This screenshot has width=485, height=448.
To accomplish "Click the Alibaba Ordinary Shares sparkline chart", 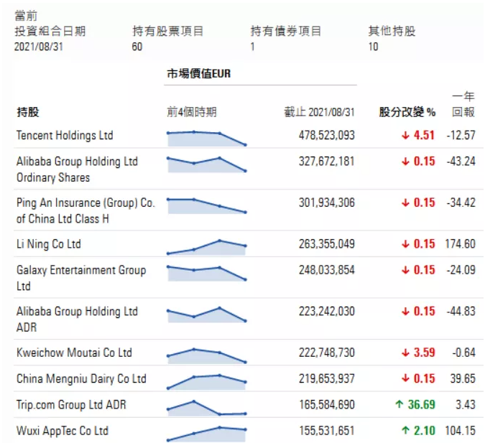I will pyautogui.click(x=207, y=164).
